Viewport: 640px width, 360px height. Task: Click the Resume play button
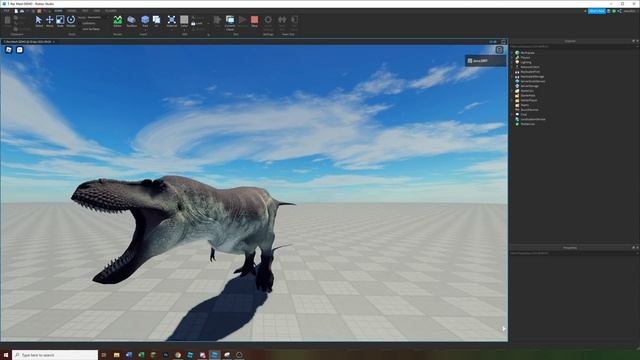click(x=242, y=21)
